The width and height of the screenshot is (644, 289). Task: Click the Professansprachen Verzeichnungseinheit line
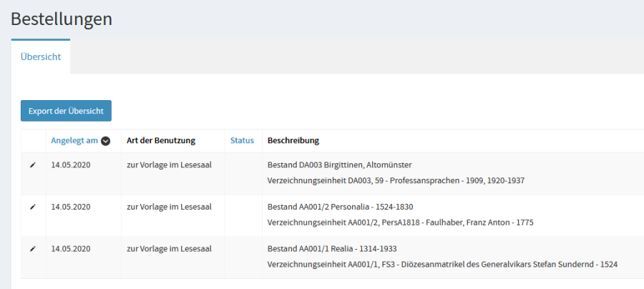[396, 180]
